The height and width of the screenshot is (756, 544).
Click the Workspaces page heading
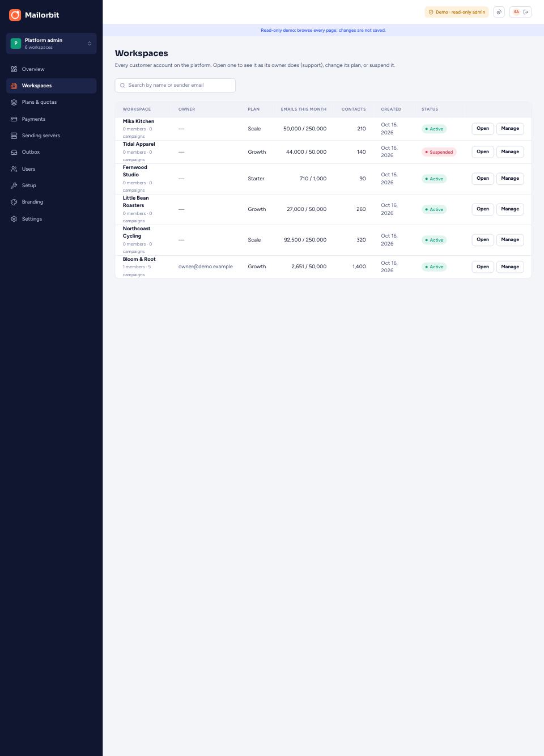pos(142,53)
